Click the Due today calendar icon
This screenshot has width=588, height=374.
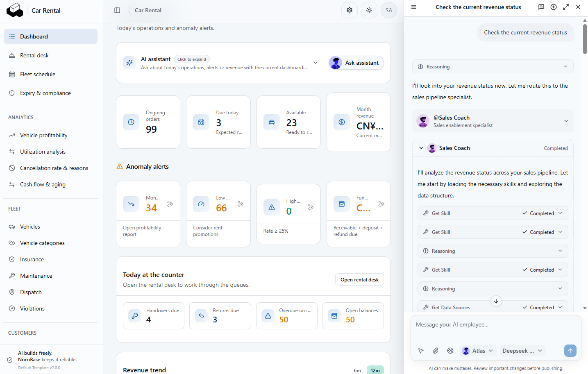(x=201, y=122)
